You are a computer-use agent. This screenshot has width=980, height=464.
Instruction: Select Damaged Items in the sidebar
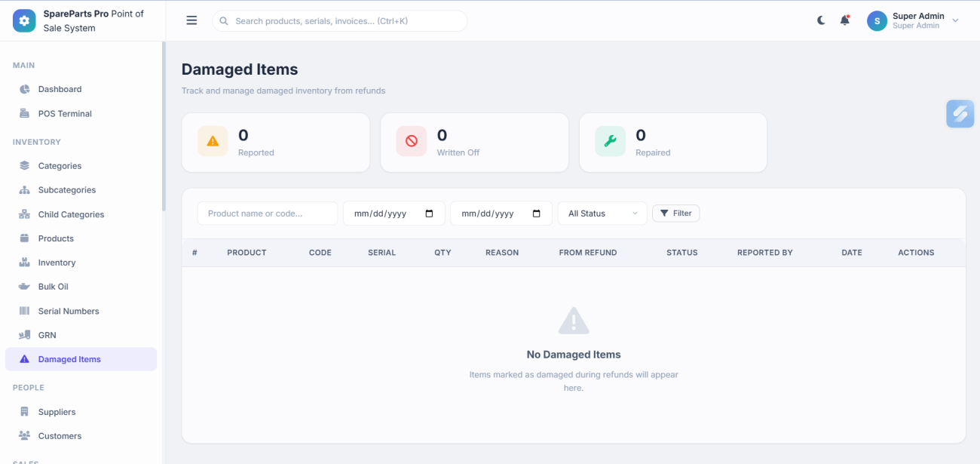[81, 359]
